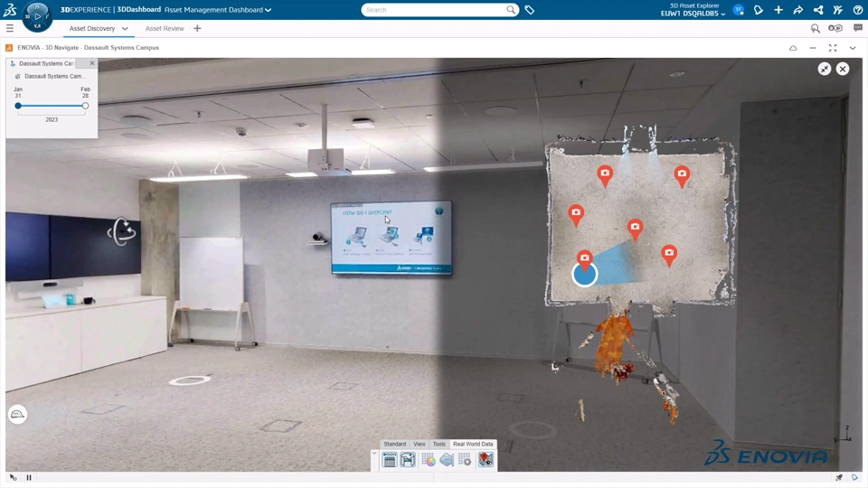868x488 pixels.
Task: Open the help question-mark icon
Action: (857, 9)
